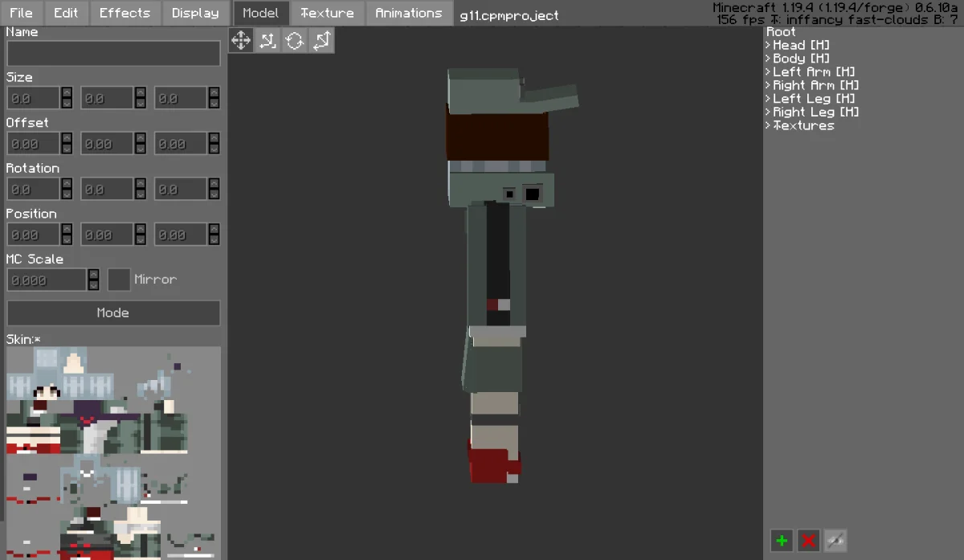Select the rotate gizmo tool with circular arrows

[x=295, y=40]
